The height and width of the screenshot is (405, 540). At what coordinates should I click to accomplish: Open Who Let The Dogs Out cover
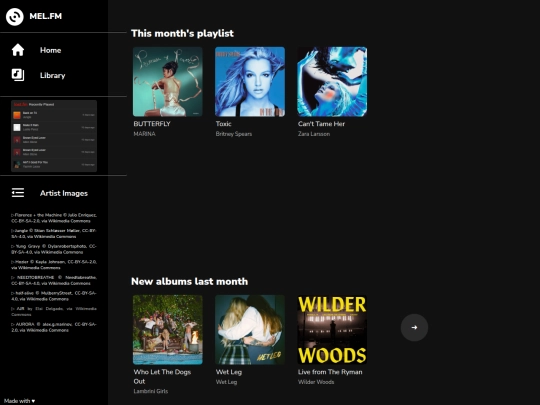168,330
